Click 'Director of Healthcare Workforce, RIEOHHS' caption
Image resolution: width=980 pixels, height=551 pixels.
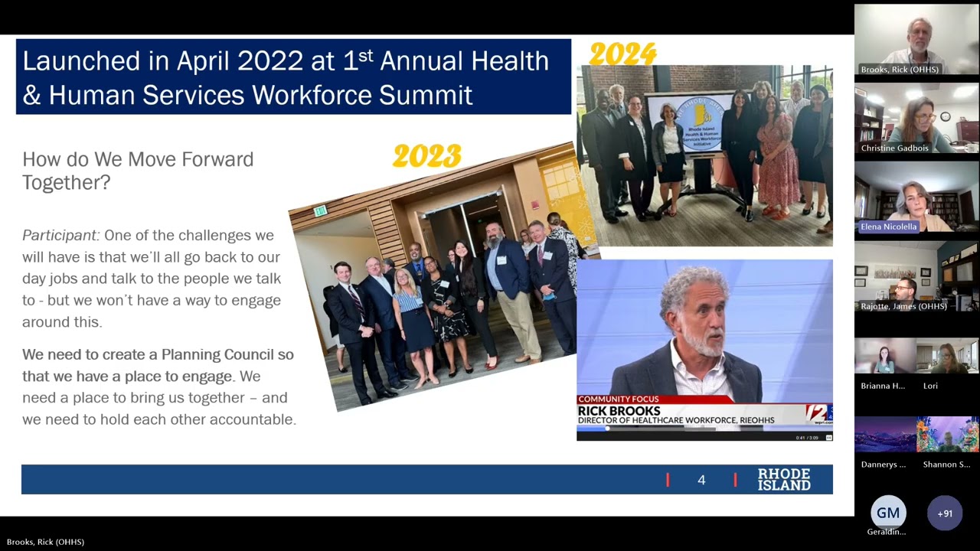676,420
